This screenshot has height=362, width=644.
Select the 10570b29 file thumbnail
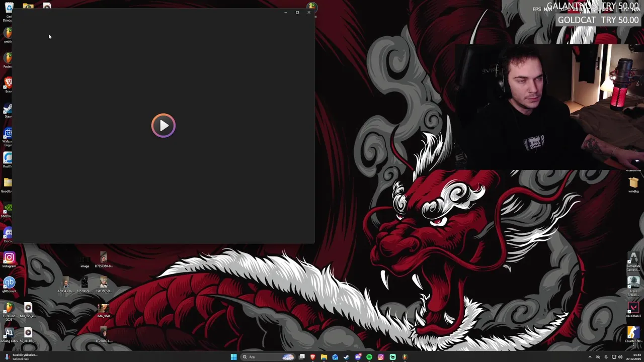[85, 285]
